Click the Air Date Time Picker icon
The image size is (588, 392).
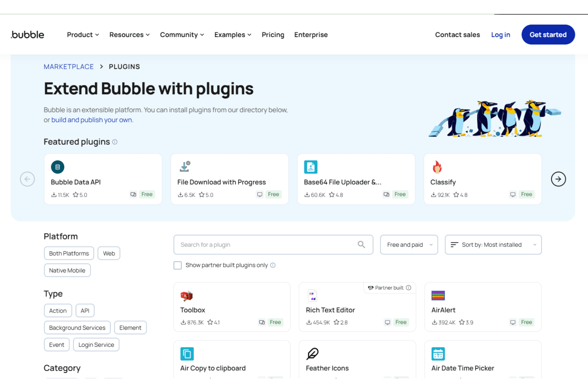438,354
